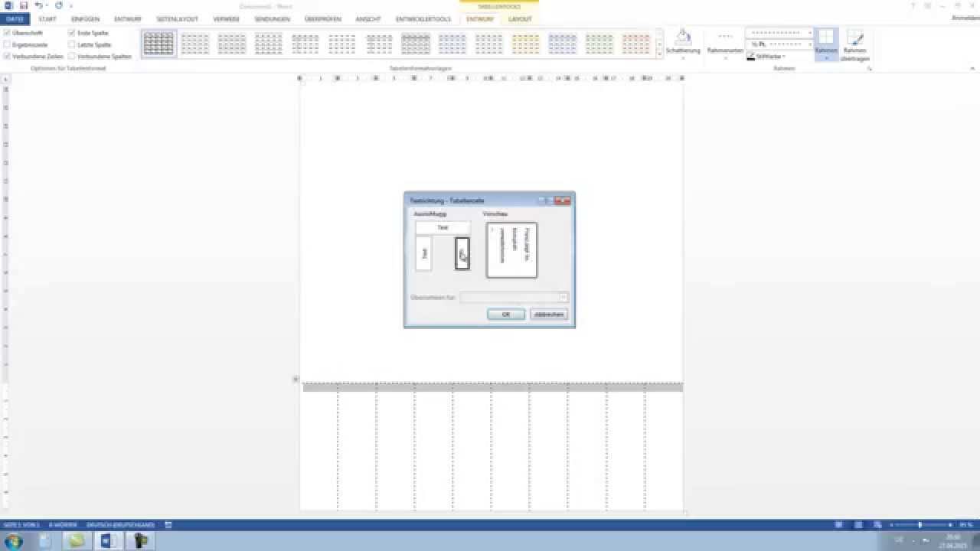Toggle the Überschrift checkbox
The width and height of the screenshot is (980, 551).
tap(8, 34)
